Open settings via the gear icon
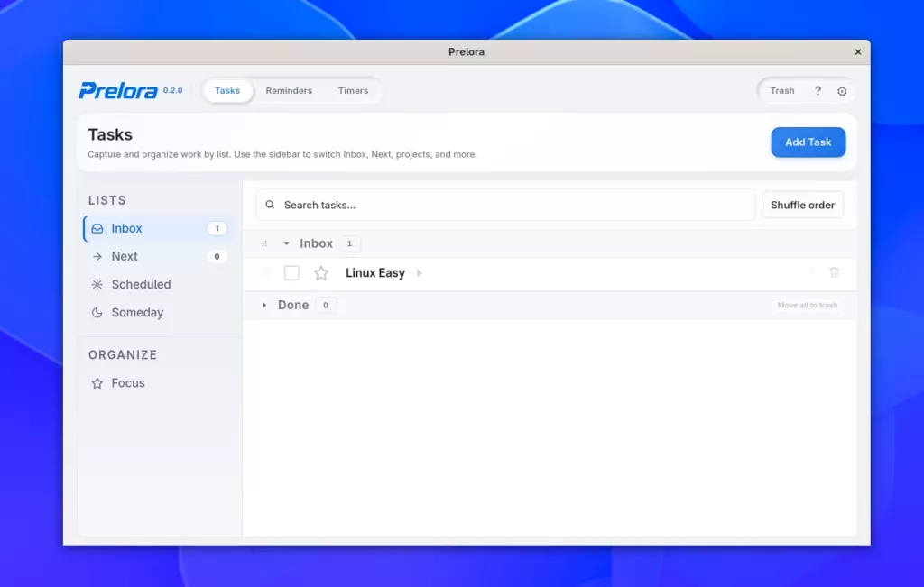The width and height of the screenshot is (924, 587). coord(842,91)
